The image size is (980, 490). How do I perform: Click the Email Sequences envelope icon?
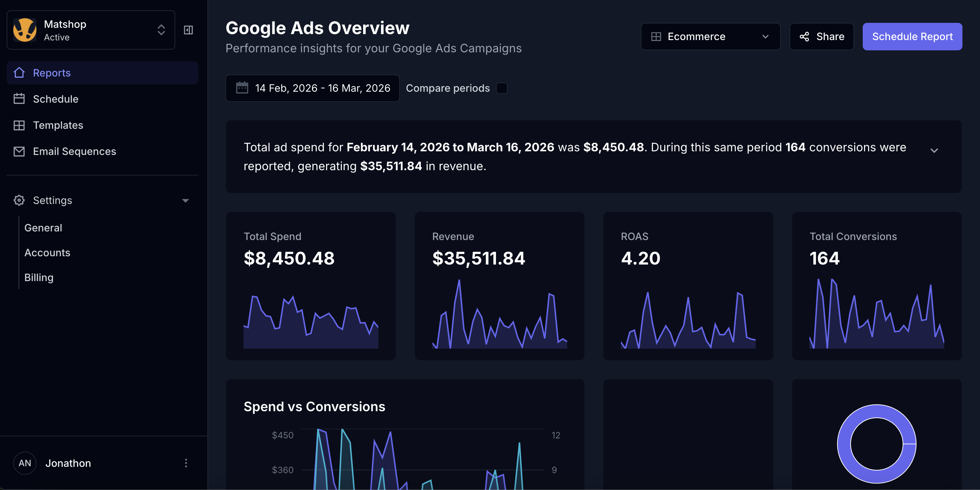coord(19,151)
